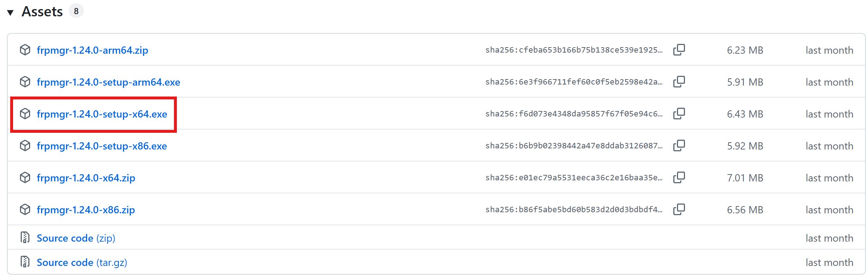This screenshot has width=868, height=275.
Task: Click package icon beside frpmgr-1.24.0-arm64.zip
Action: coord(25,50)
